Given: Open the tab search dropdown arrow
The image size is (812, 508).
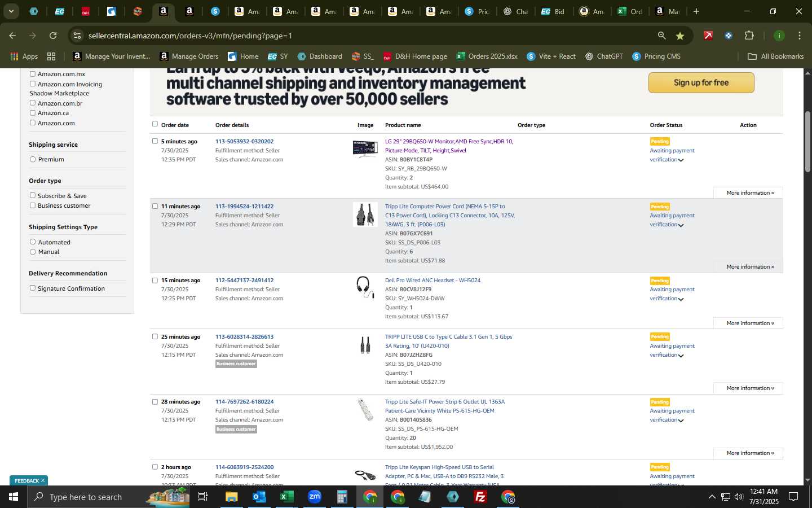Looking at the screenshot, I should coord(11,11).
